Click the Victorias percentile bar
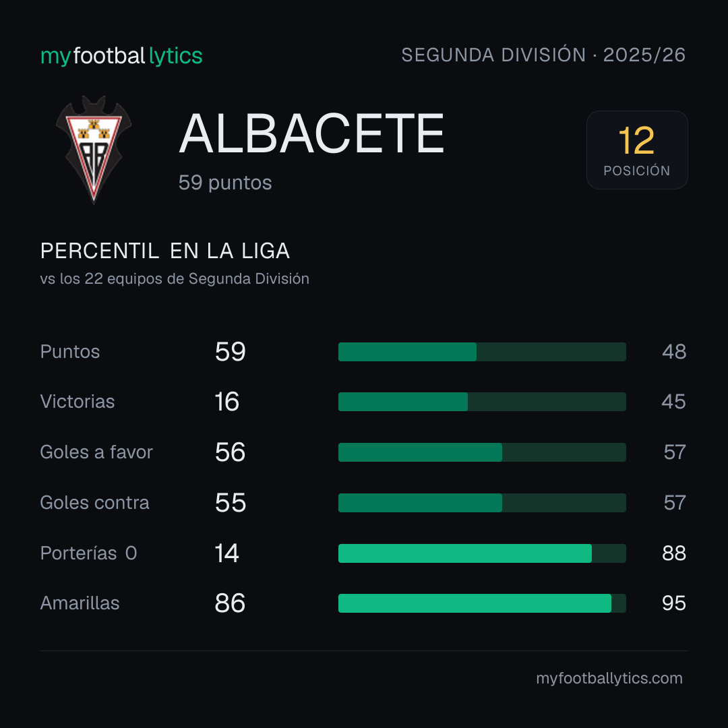 click(482, 402)
